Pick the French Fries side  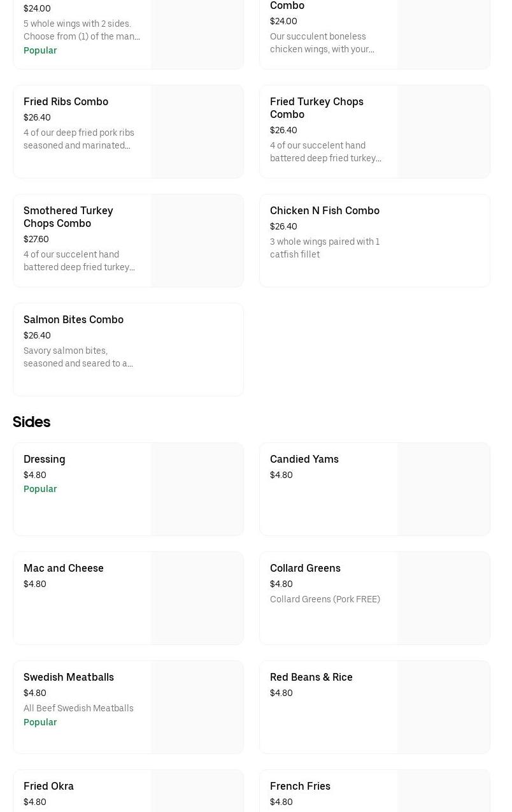coord(300,787)
